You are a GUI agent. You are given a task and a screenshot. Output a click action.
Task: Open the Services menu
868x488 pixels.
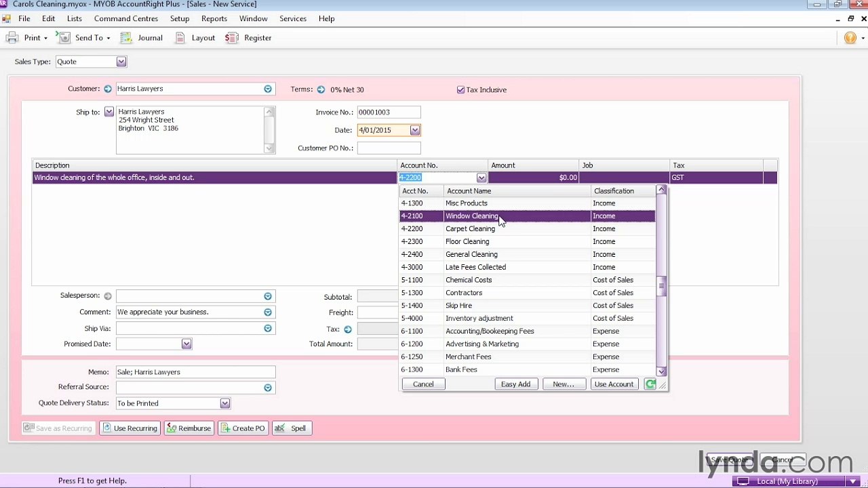point(293,19)
